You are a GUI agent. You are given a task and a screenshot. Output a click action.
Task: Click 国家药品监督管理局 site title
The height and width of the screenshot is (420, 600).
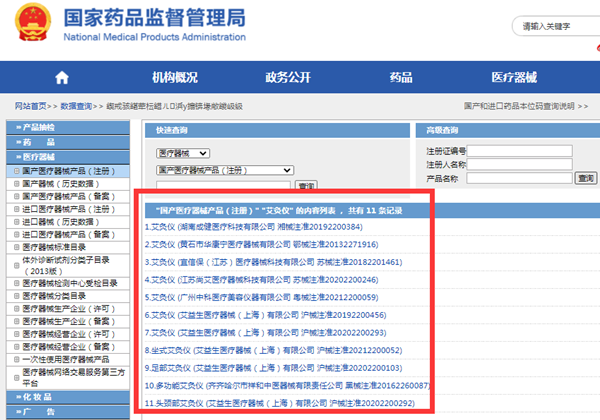(x=155, y=18)
